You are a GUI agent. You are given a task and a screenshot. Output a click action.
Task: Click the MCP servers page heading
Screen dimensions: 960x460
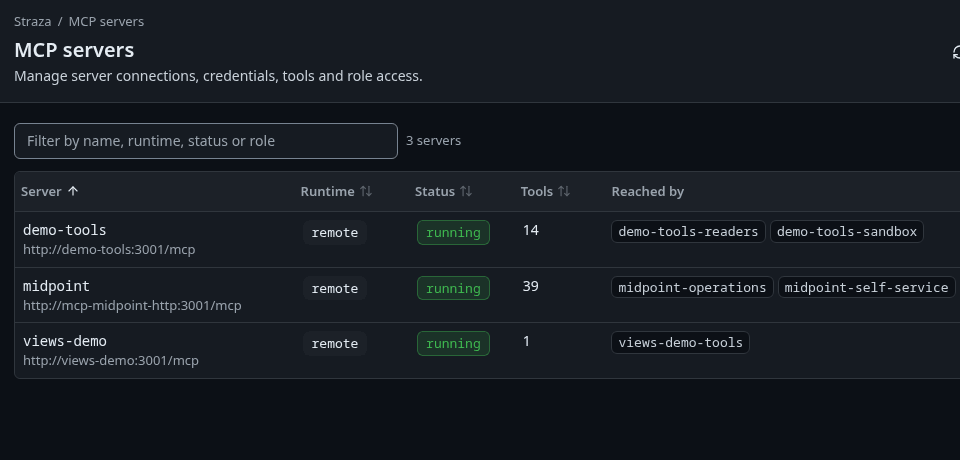tap(74, 50)
